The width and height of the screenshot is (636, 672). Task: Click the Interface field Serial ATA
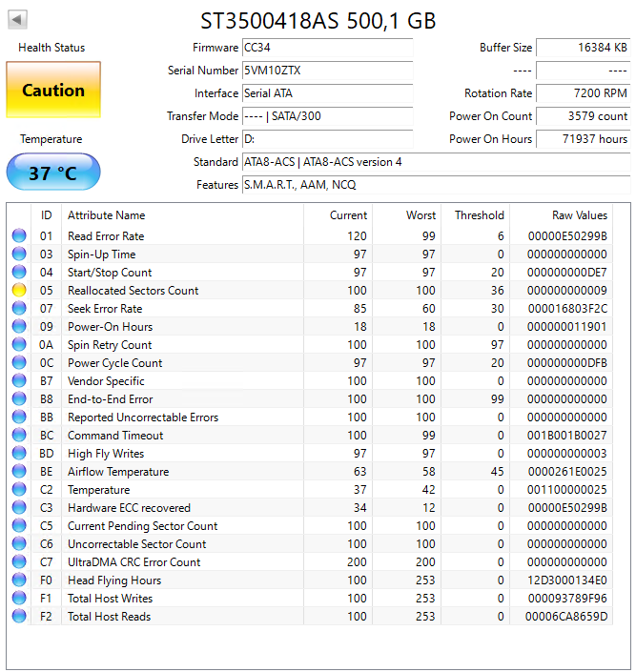pos(328,93)
